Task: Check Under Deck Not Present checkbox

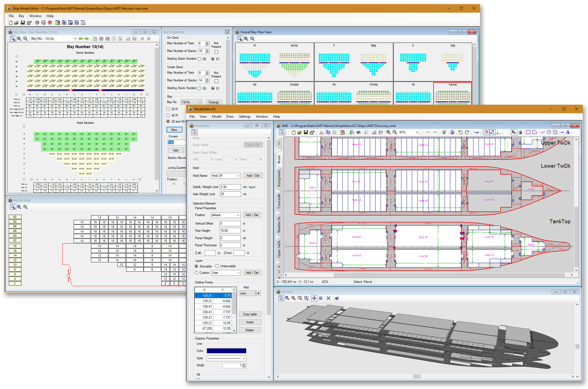Action: click(x=216, y=81)
